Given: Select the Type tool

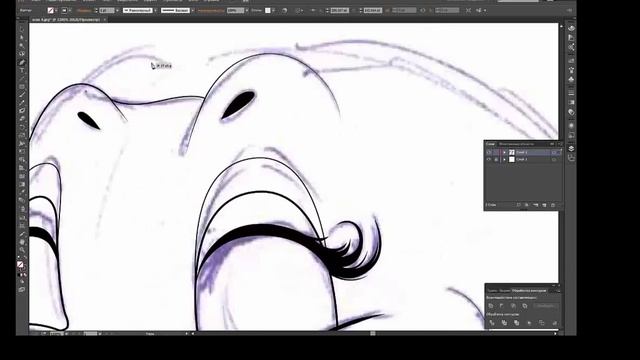Looking at the screenshot, I should coord(22,71).
